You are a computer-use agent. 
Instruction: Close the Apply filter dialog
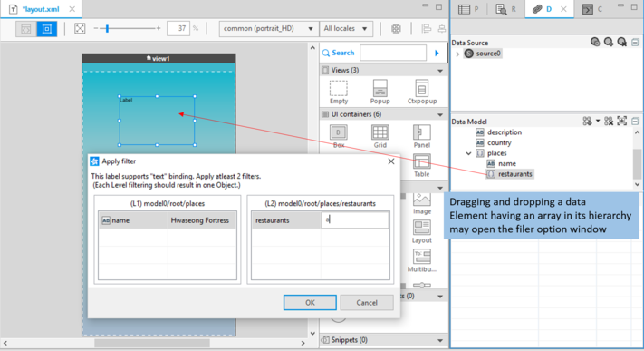point(391,161)
